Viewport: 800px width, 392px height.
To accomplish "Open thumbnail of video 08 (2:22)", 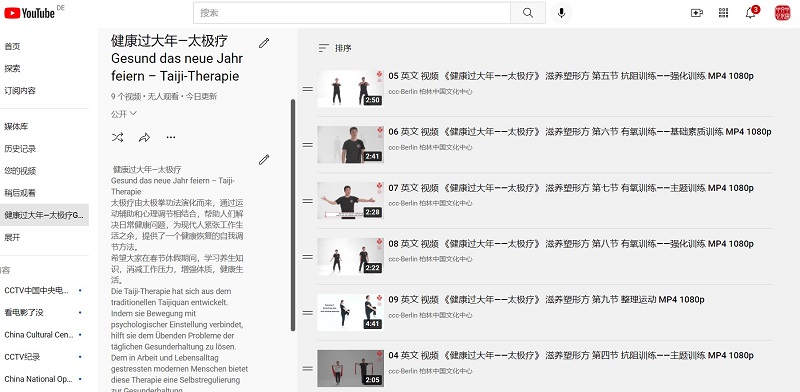I will pos(351,257).
